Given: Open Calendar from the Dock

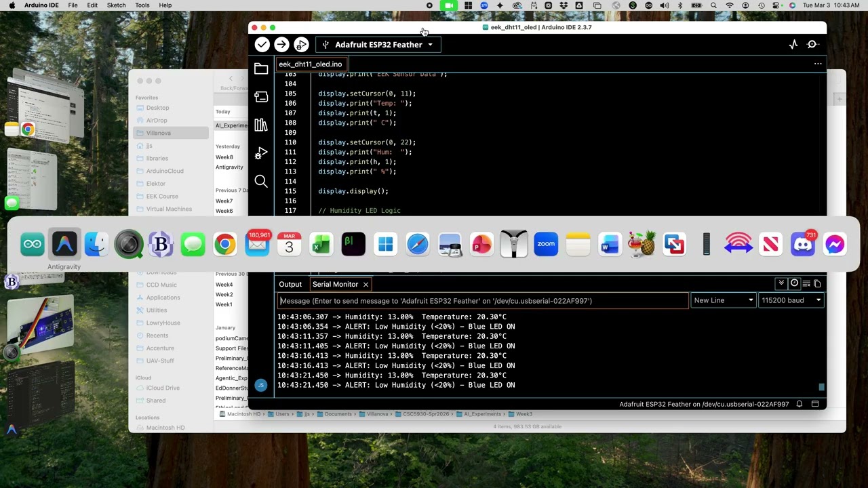Looking at the screenshot, I should coord(289,244).
